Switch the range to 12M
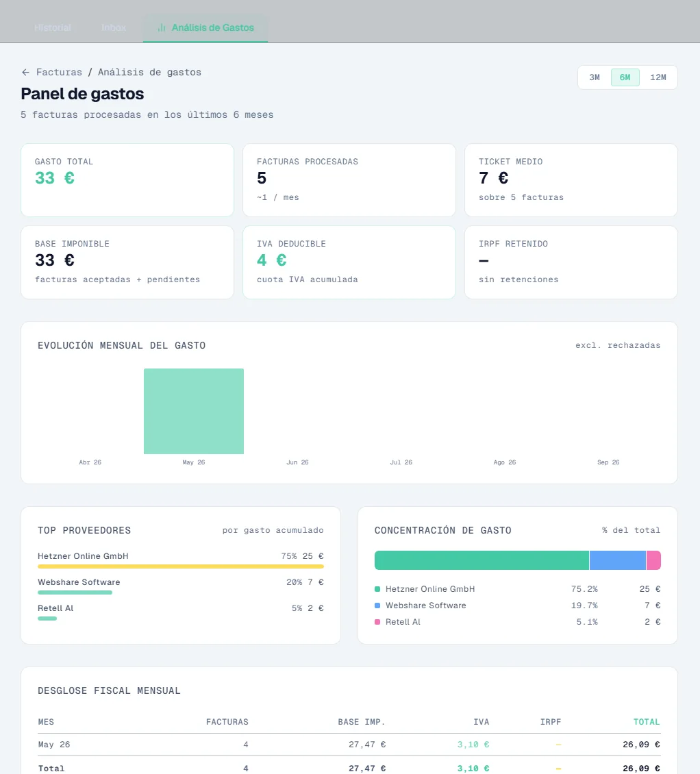The width and height of the screenshot is (700, 774). click(658, 77)
